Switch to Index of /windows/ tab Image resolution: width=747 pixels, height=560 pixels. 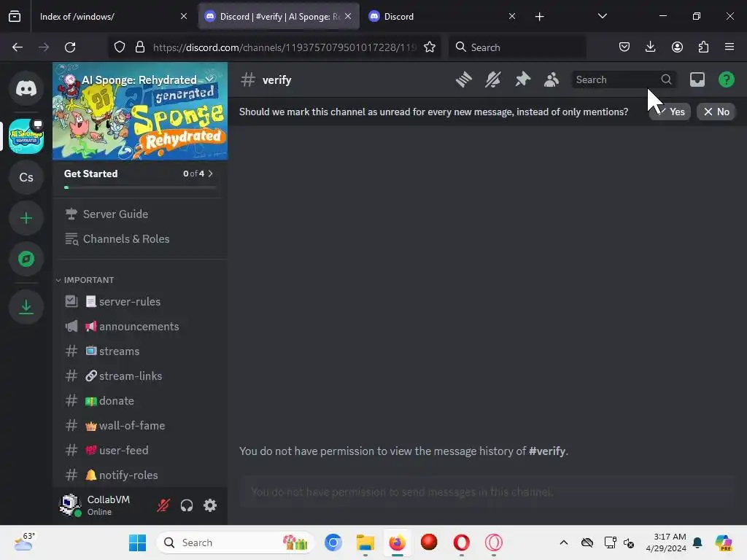pos(113,16)
